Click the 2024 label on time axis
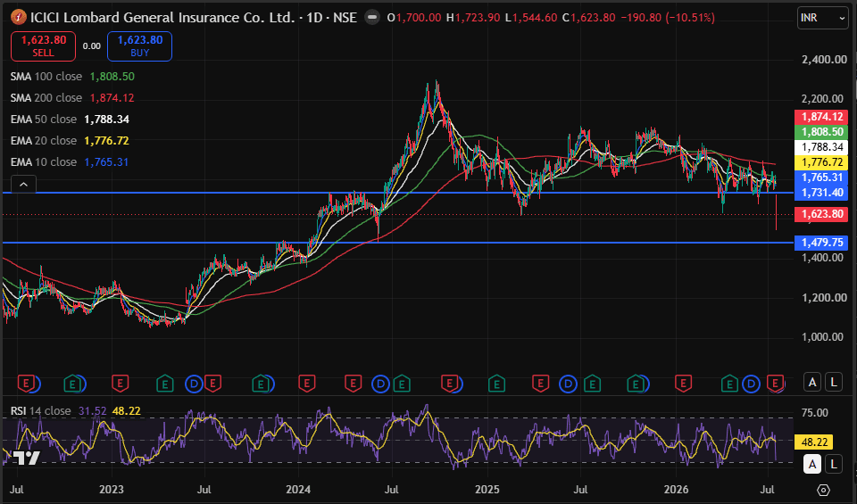Image resolution: width=857 pixels, height=504 pixels. (298, 489)
